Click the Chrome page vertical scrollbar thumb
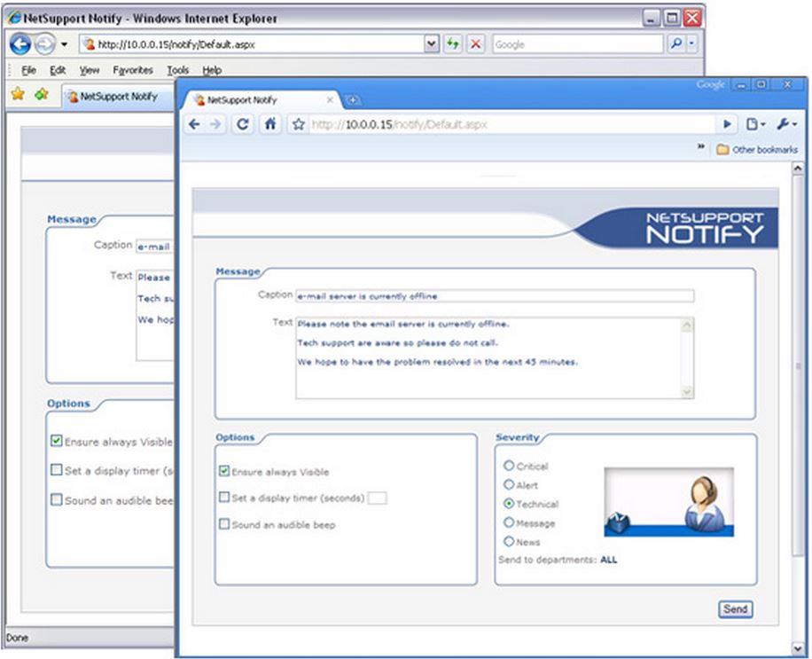The height and width of the screenshot is (659, 812). 798,366
